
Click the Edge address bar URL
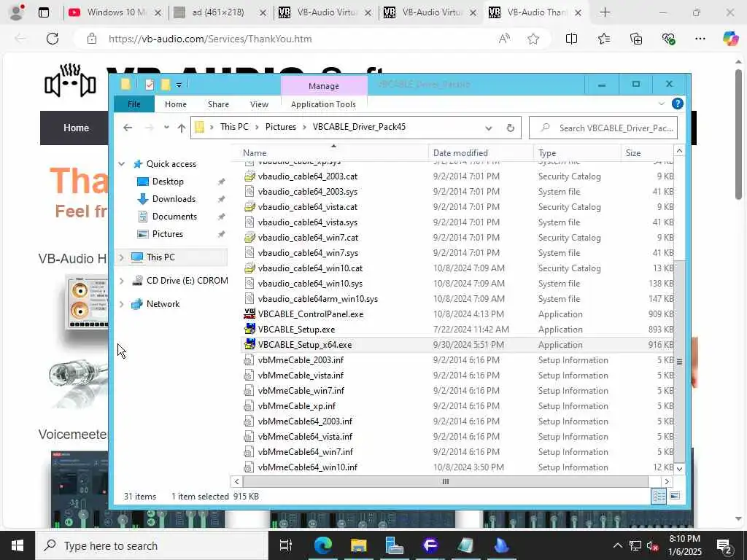(x=210, y=39)
